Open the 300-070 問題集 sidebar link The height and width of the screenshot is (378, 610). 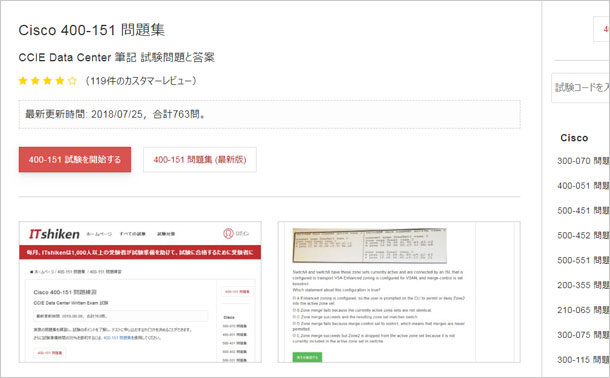[583, 161]
